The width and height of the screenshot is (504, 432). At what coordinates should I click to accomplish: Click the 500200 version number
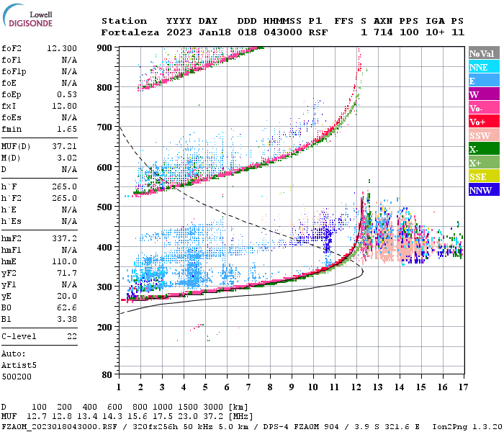coord(17,377)
